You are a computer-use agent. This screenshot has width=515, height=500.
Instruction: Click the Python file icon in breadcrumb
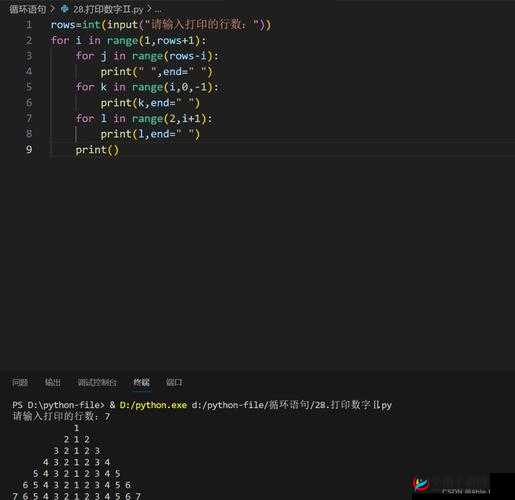click(x=64, y=9)
